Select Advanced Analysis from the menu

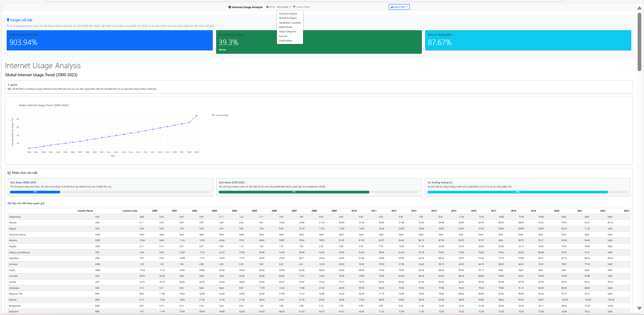coord(288,14)
